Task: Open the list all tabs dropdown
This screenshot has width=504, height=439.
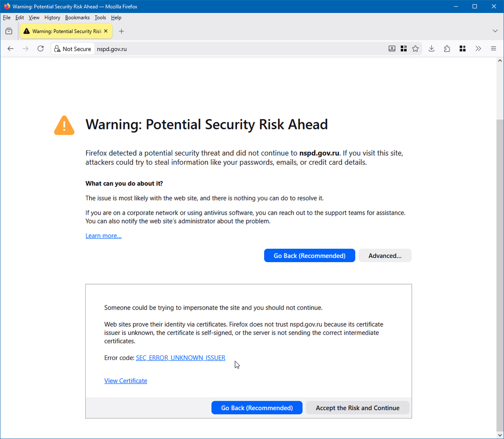Action: 495,31
